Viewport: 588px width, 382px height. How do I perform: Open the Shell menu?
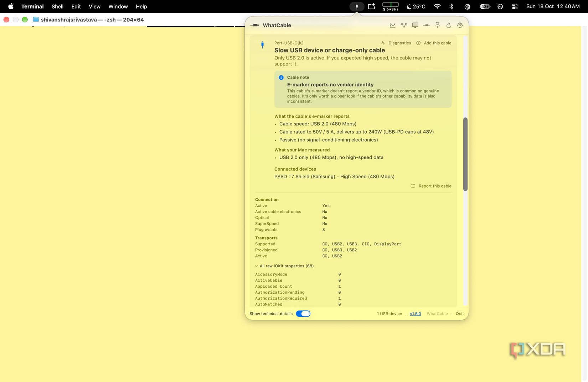click(x=57, y=6)
